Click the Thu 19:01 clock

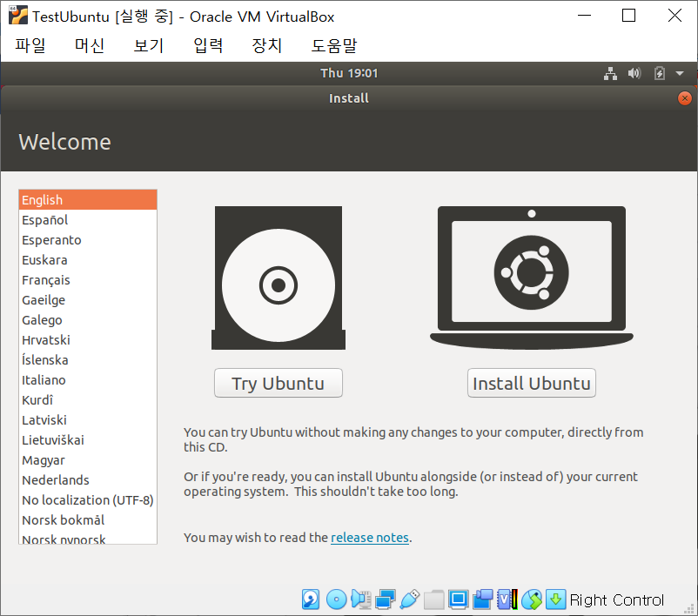click(349, 73)
